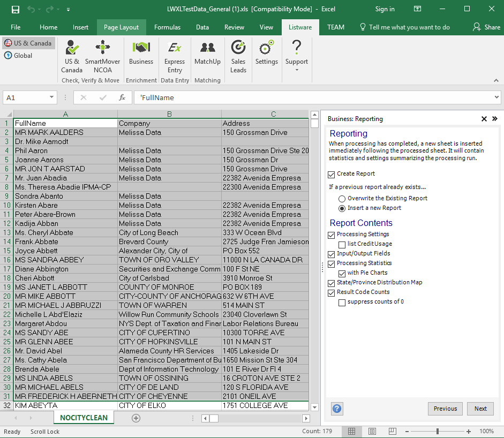Image resolution: width=504 pixels, height=438 pixels.
Task: Select Overwrite the Existing Report option
Action: [342, 199]
